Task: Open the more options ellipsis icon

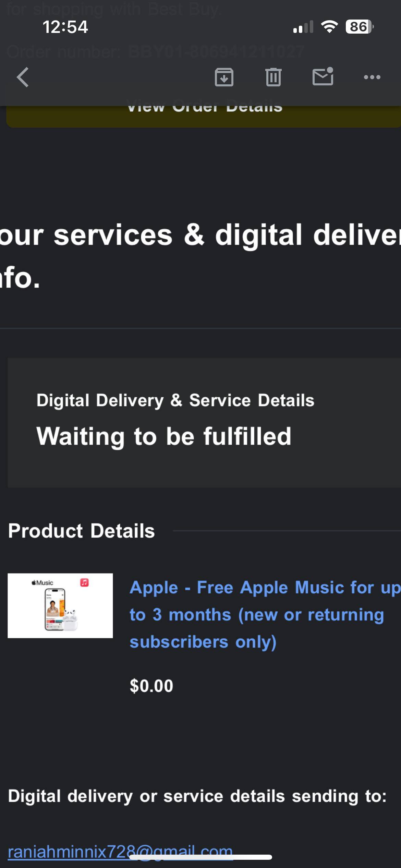Action: pos(372,77)
